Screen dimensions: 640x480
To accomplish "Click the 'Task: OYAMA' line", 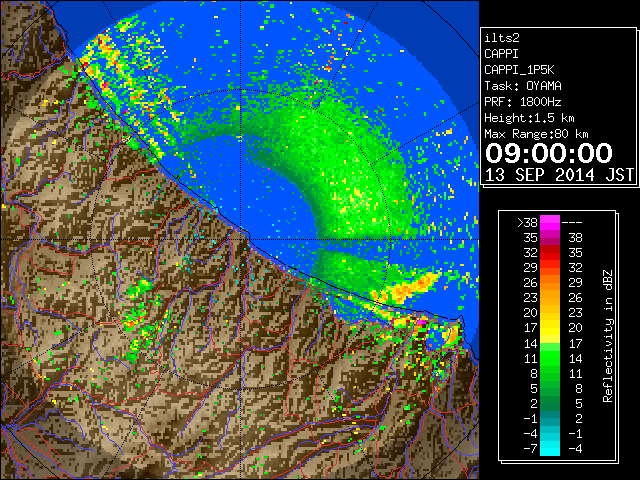I will pyautogui.click(x=522, y=86).
